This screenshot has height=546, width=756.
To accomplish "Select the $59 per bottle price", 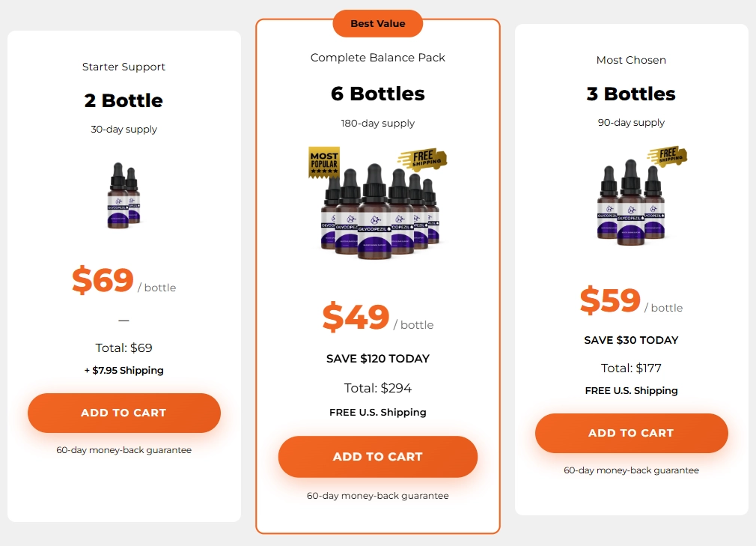I will click(610, 301).
